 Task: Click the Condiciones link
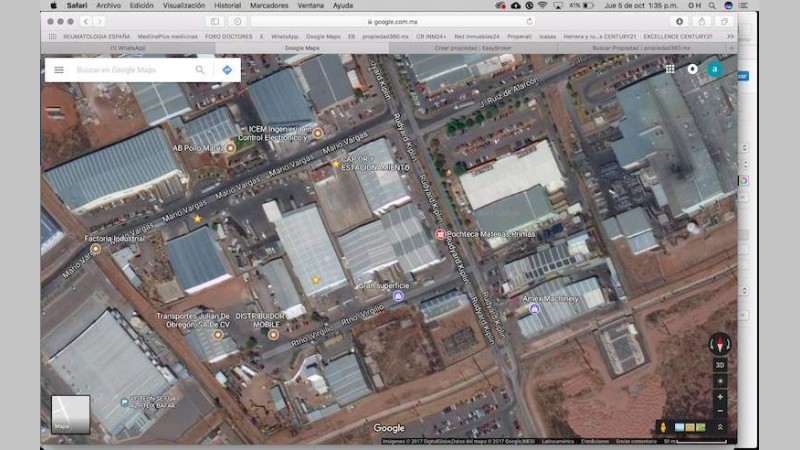pos(595,441)
